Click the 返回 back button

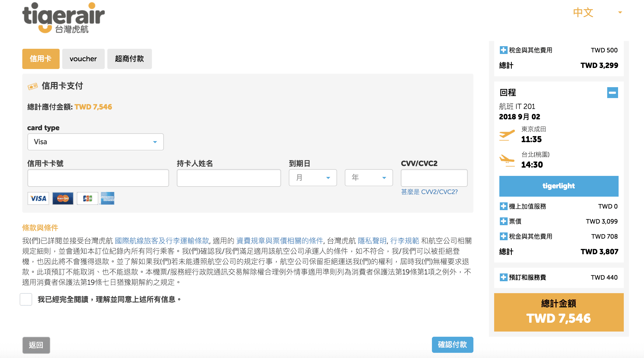click(36, 345)
